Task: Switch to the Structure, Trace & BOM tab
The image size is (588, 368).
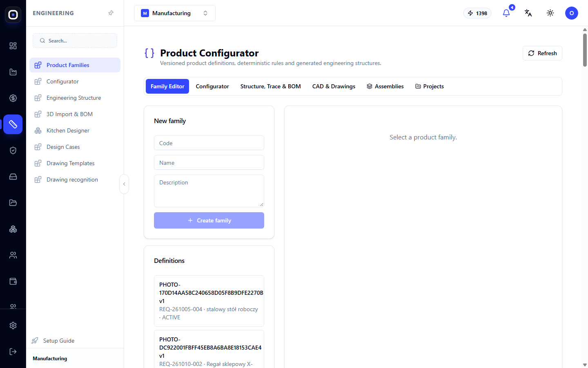Action: pyautogui.click(x=271, y=86)
